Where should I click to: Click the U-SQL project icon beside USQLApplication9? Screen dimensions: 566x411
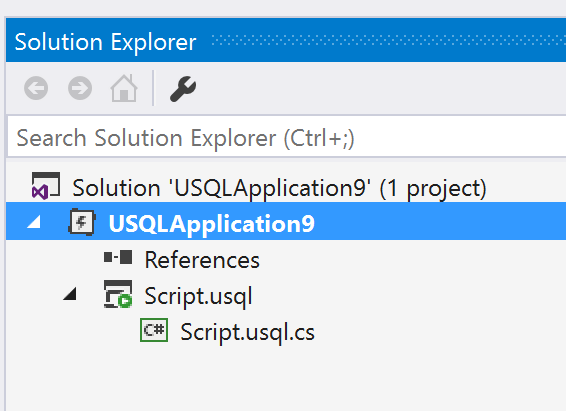click(82, 222)
